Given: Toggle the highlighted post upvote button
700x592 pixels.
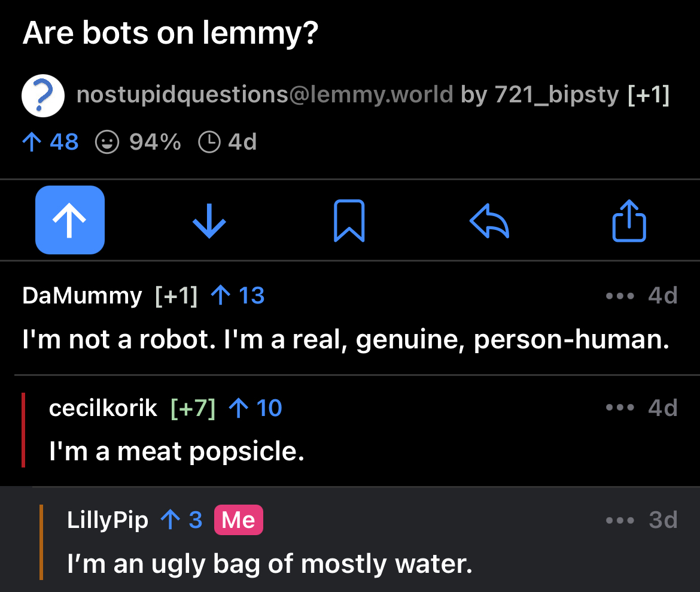Looking at the screenshot, I should pos(70,220).
